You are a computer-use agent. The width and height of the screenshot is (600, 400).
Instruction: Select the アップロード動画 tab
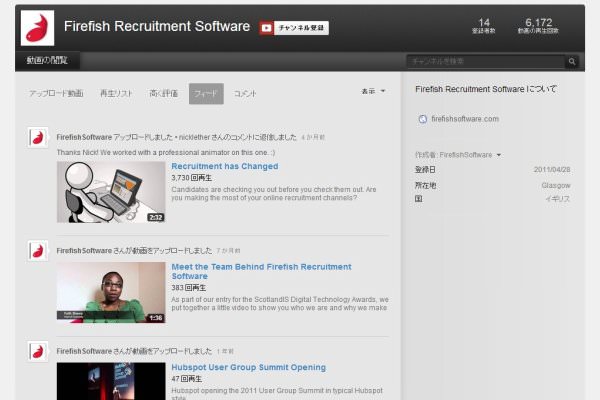(x=56, y=93)
